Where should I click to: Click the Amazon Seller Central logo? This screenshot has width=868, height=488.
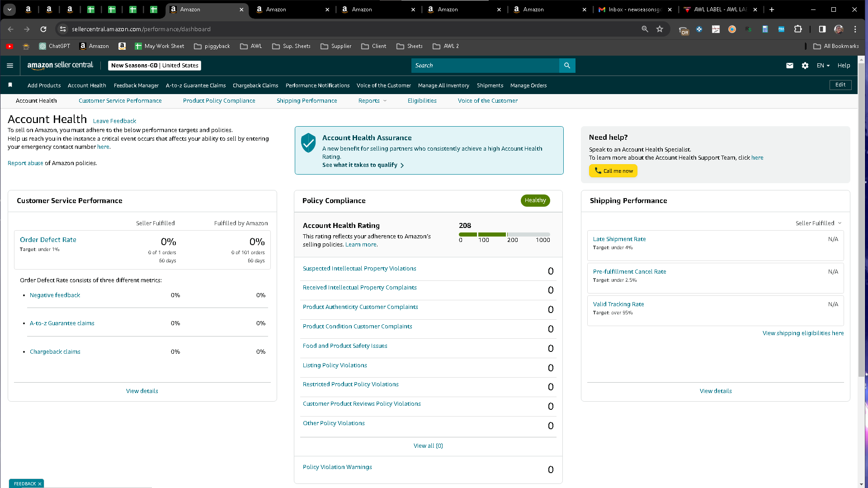click(60, 65)
